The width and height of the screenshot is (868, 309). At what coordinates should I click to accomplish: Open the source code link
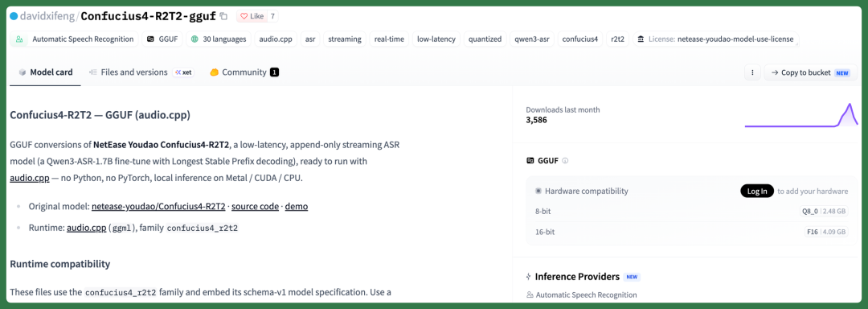(256, 206)
